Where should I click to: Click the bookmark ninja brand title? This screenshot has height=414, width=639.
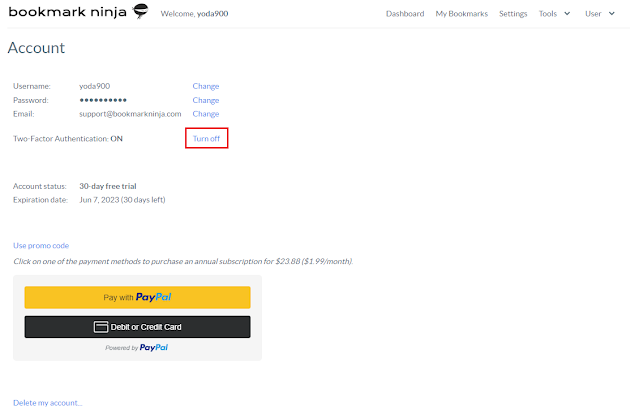coord(68,11)
